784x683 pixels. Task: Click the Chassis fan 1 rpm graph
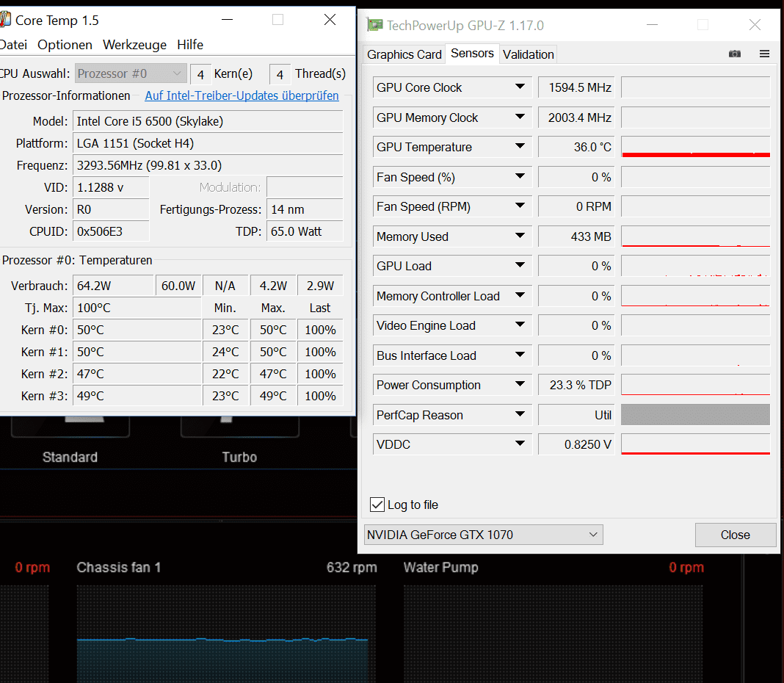(x=226, y=634)
